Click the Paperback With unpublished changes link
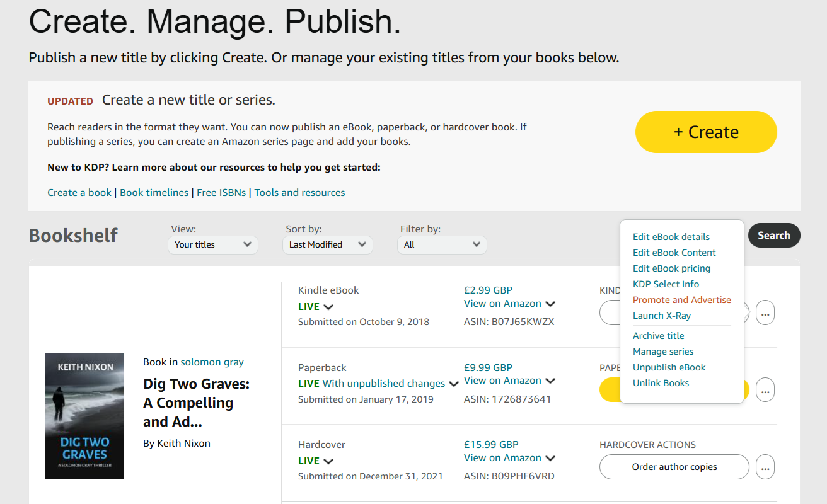The width and height of the screenshot is (827, 504). 384,384
